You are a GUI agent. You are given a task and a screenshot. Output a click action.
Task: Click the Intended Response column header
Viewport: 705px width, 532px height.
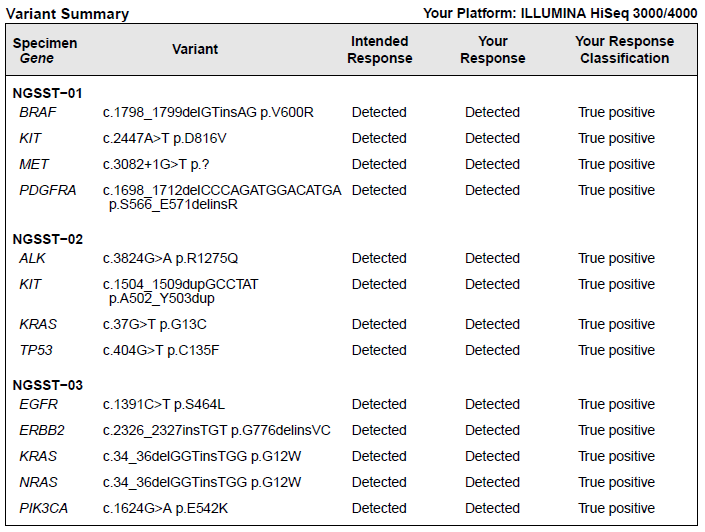click(x=379, y=50)
